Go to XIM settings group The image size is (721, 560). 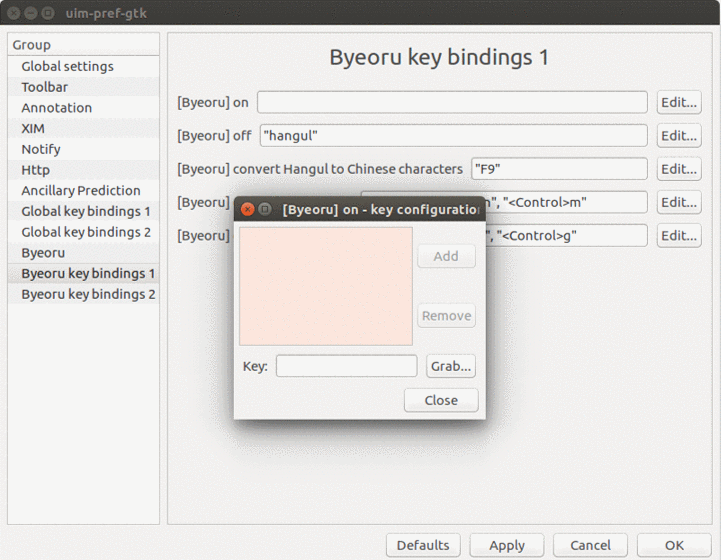click(33, 128)
